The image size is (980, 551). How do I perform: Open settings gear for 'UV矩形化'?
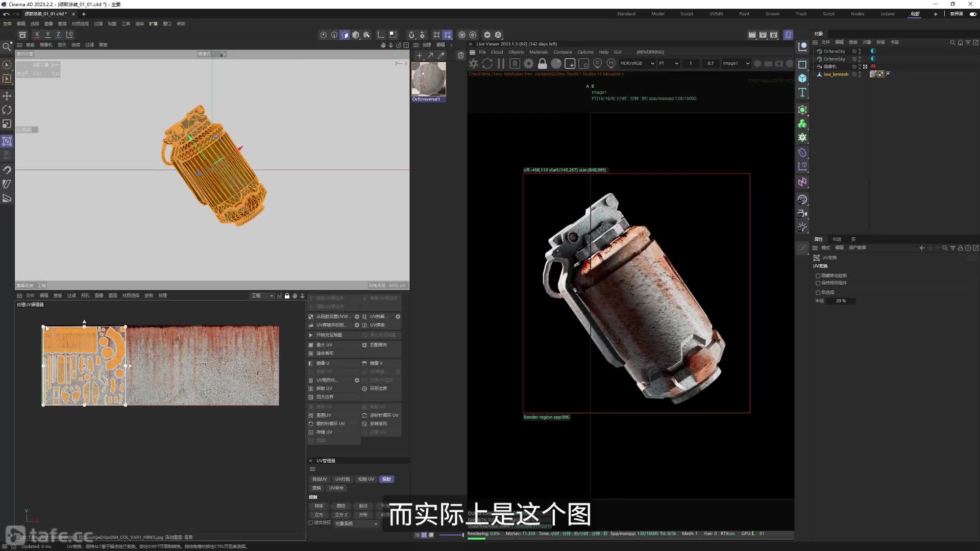pyautogui.click(x=357, y=381)
